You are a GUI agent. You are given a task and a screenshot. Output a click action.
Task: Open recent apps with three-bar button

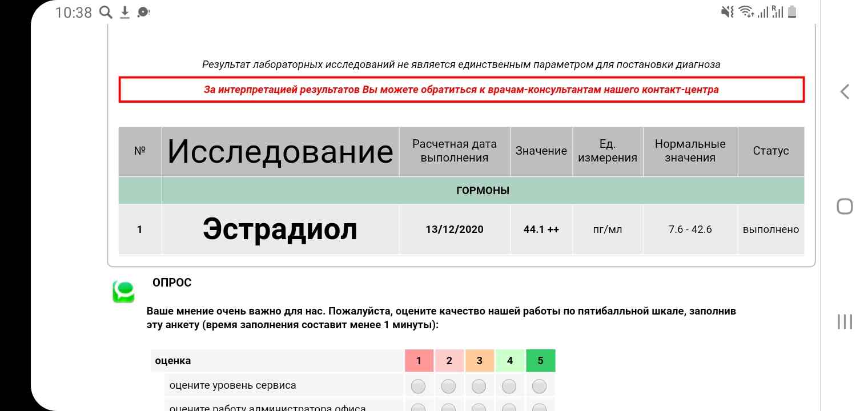[x=845, y=321]
